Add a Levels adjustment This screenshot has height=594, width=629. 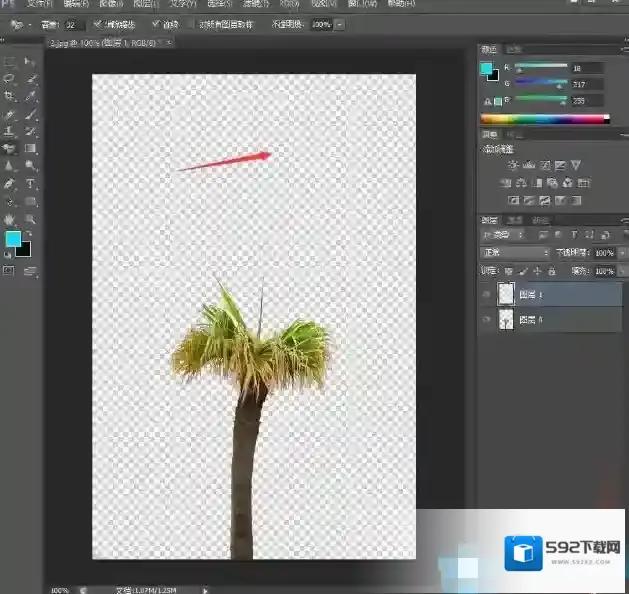pos(529,165)
